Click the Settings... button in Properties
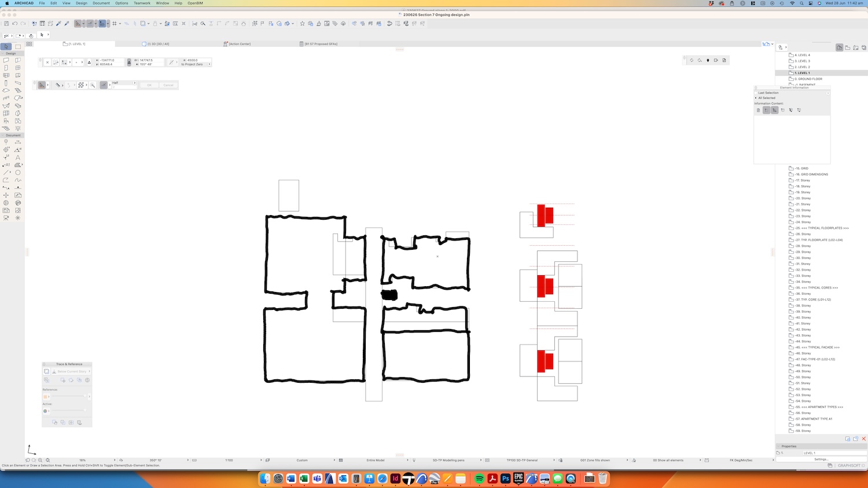Screen dimensions: 868x488 pos(821,459)
